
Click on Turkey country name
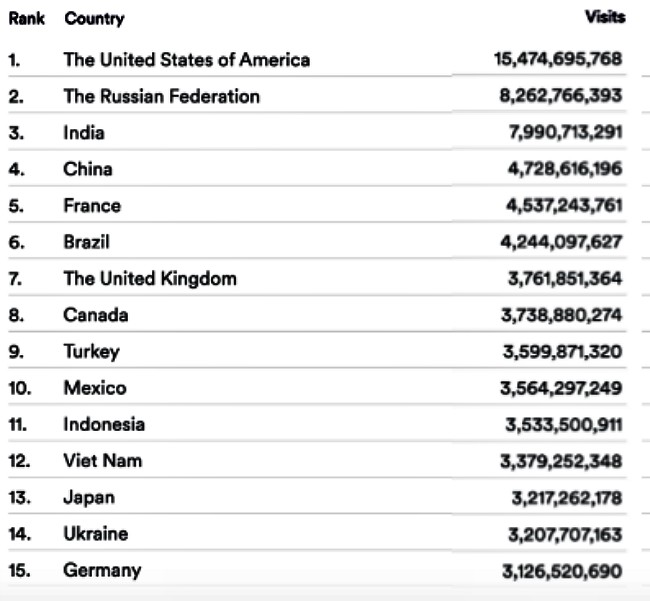[x=92, y=352]
